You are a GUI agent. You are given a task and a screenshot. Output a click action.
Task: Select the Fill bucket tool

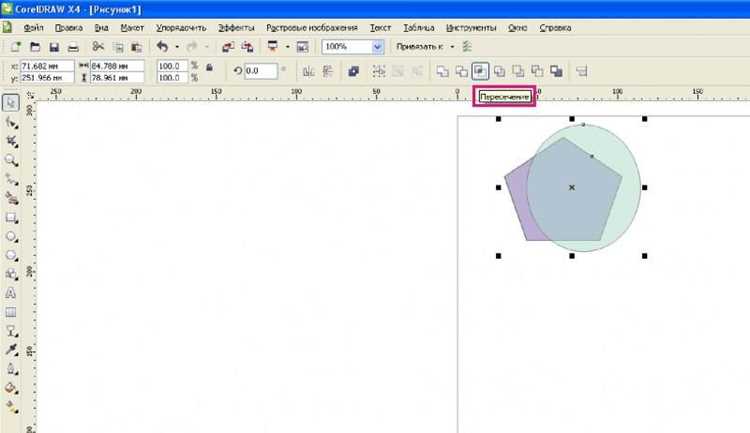pyautogui.click(x=11, y=388)
